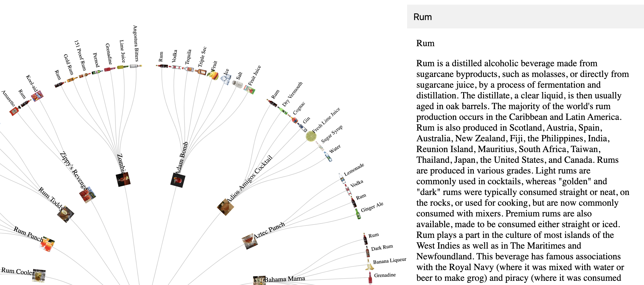Select the Rum bottle above Dark Rum
This screenshot has width=644, height=285.
point(365,239)
